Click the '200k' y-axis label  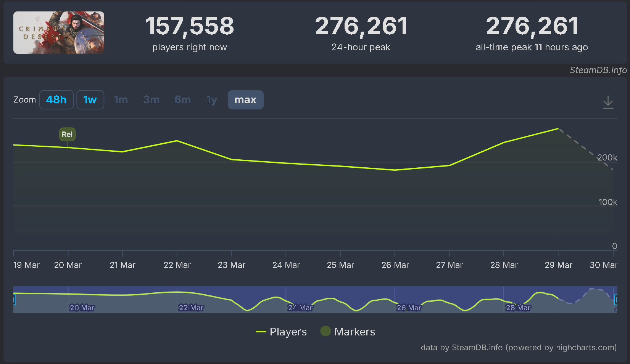pyautogui.click(x=607, y=157)
